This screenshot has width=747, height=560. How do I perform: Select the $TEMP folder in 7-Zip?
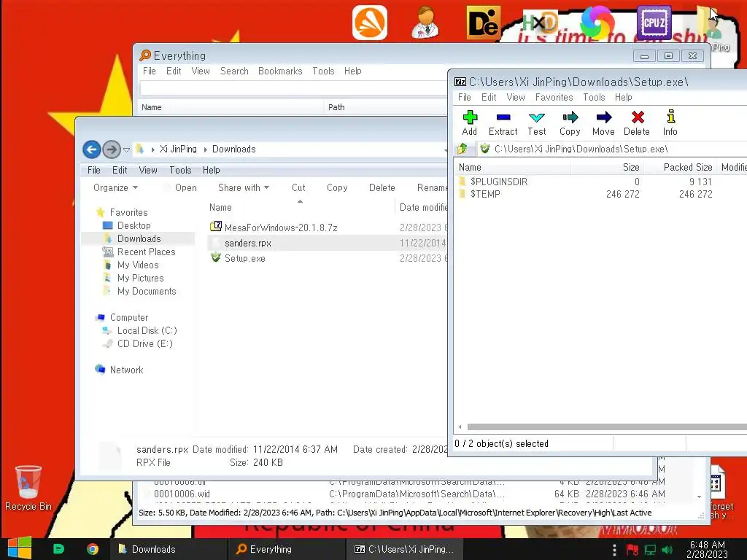coord(485,194)
